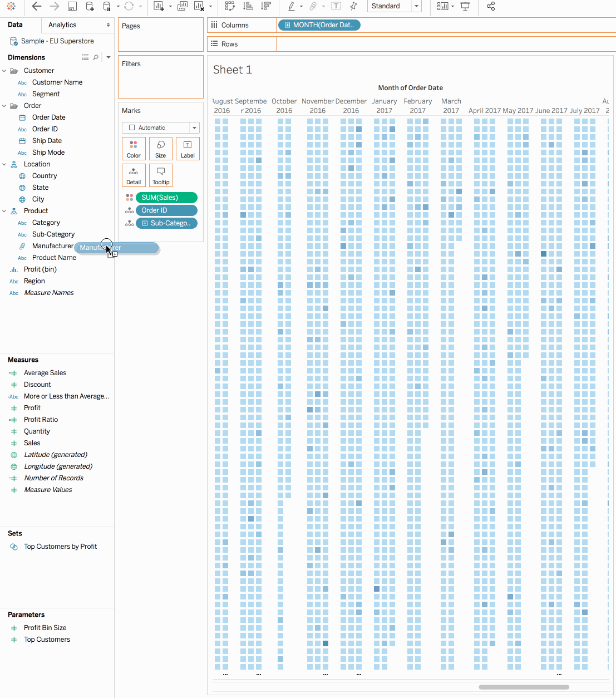Image resolution: width=616 pixels, height=698 pixels.
Task: Open the highlight pen dropdown arrow
Action: pos(301,7)
